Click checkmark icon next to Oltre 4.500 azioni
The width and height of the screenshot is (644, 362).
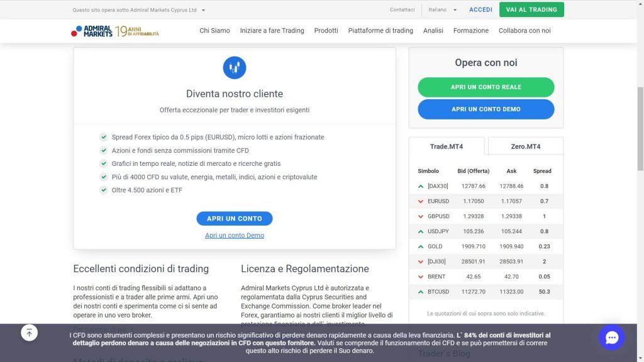pos(104,190)
